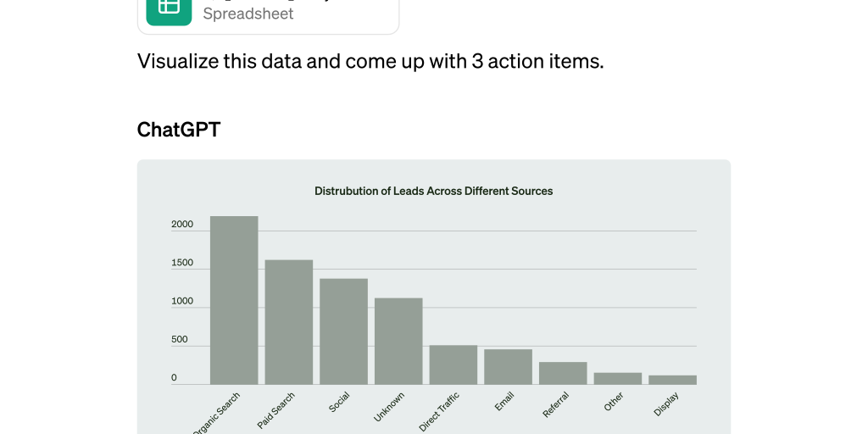The width and height of the screenshot is (868, 434).
Task: Select the Paid Search bar
Action: [x=289, y=322]
